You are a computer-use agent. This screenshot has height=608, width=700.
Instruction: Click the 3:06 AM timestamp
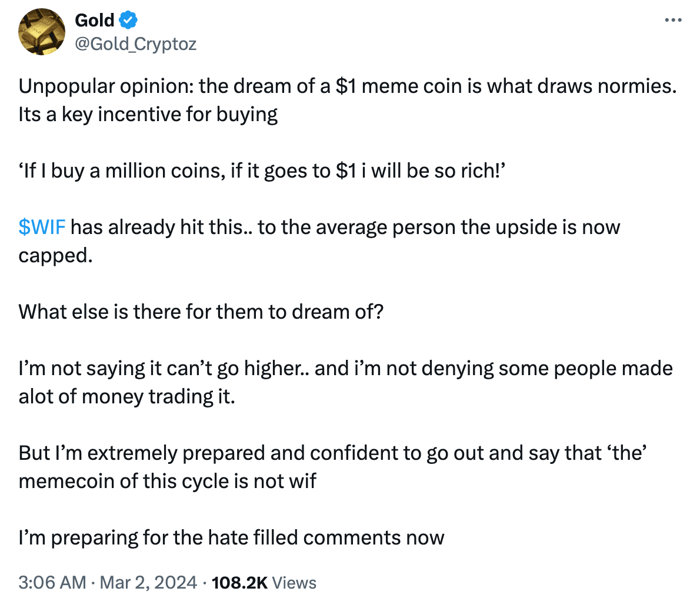pos(52,582)
